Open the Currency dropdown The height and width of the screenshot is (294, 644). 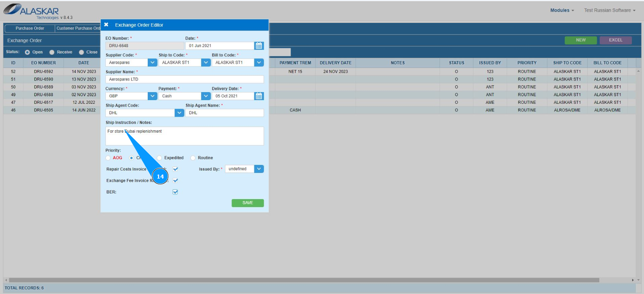153,96
